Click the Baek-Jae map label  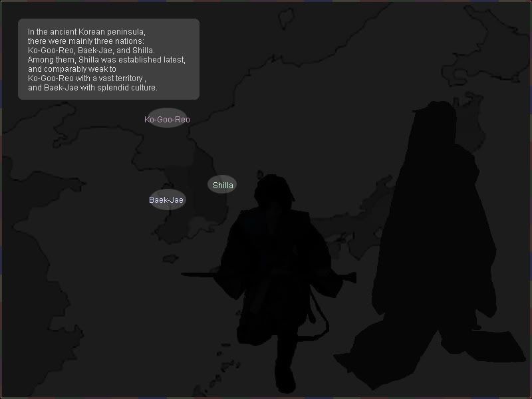[166, 200]
